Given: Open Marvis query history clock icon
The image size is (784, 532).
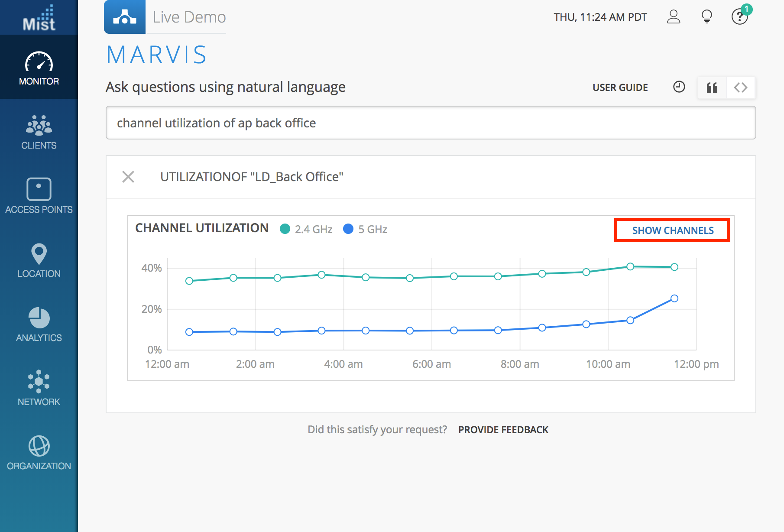Looking at the screenshot, I should 679,87.
